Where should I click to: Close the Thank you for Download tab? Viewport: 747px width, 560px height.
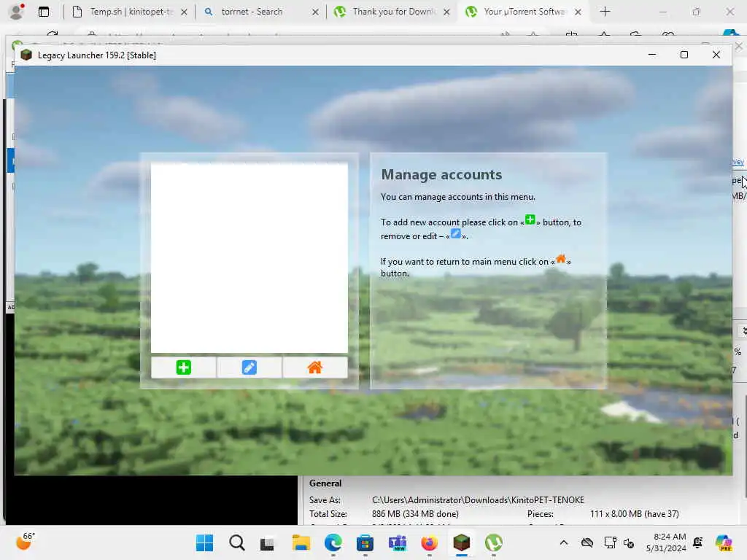tap(446, 12)
